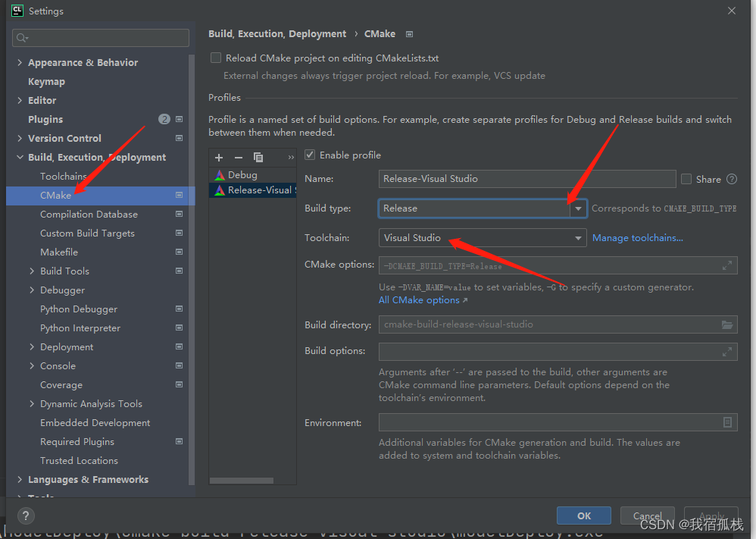Viewport: 756px width, 539px height.
Task: Open the Keymap settings page
Action: pos(46,82)
